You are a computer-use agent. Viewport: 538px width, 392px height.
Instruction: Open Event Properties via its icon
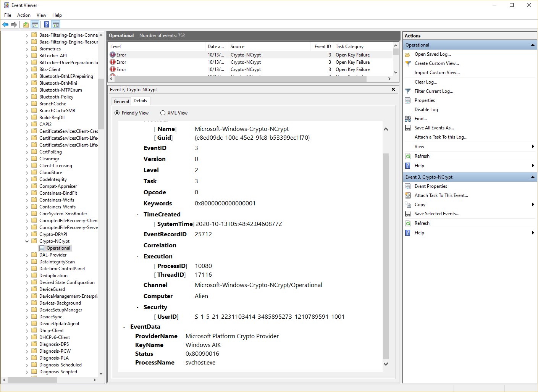tap(407, 186)
